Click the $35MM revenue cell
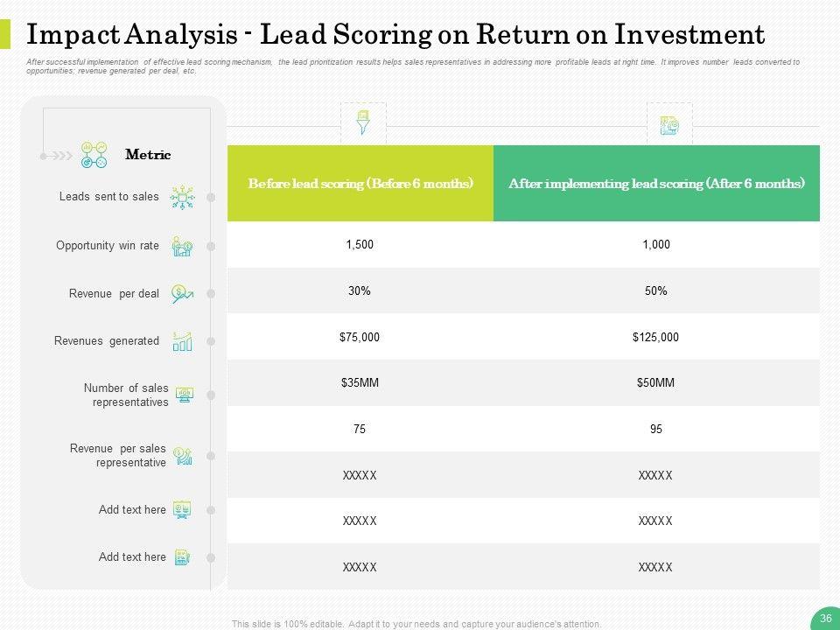This screenshot has width=840, height=630. pos(360,383)
